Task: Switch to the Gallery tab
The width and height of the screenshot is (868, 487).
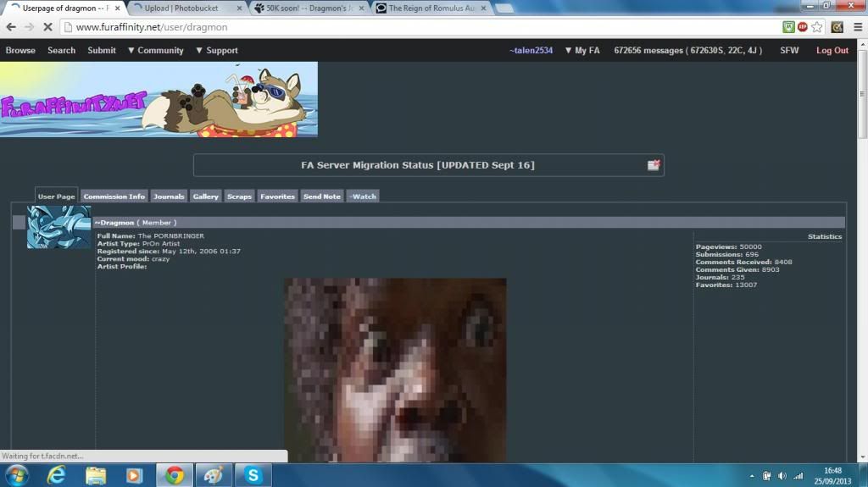Action: (205, 196)
